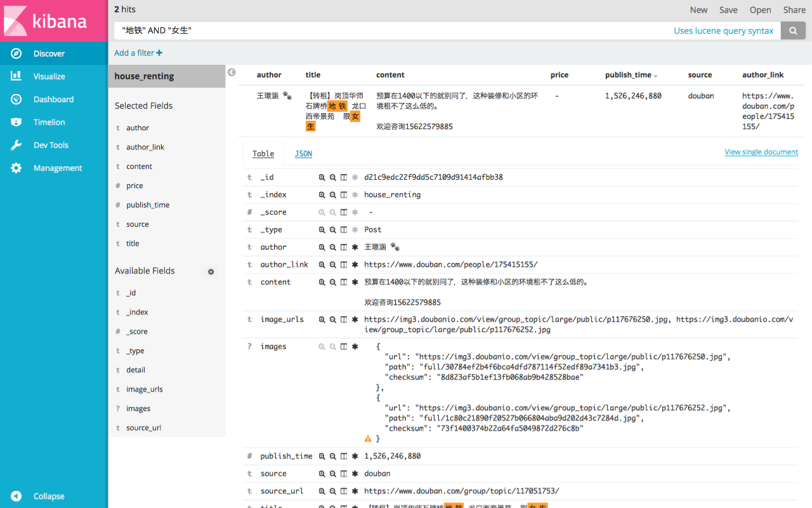This screenshot has width=812, height=508.
Task: Filter for the source value douban
Action: (322, 474)
